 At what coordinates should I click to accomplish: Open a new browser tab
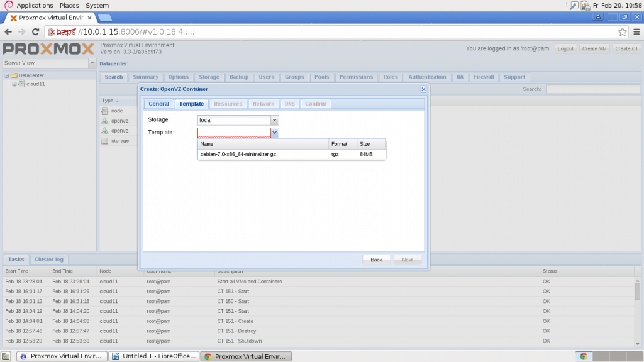pos(105,18)
